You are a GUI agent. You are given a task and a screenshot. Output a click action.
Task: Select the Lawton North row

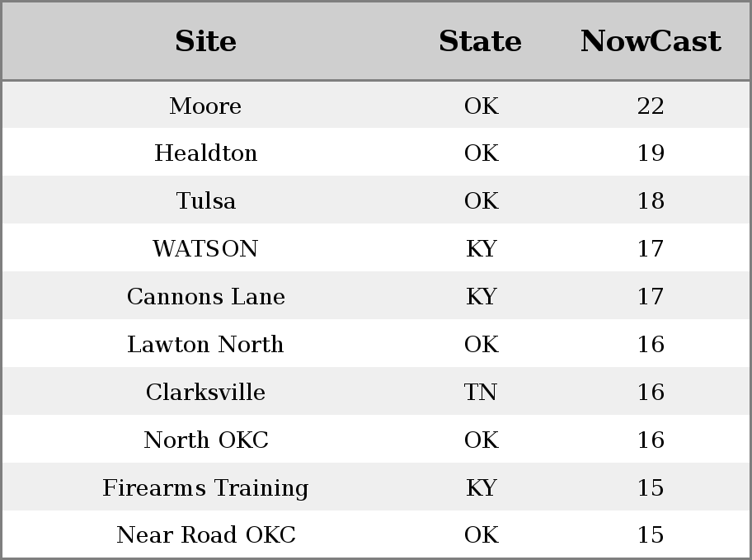coord(376,344)
